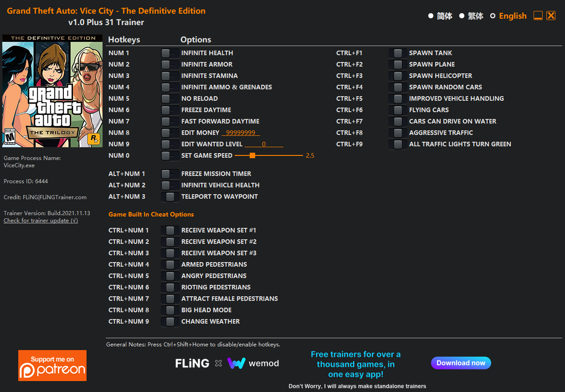Toggle Armed Pedestrians cheat

click(x=170, y=264)
